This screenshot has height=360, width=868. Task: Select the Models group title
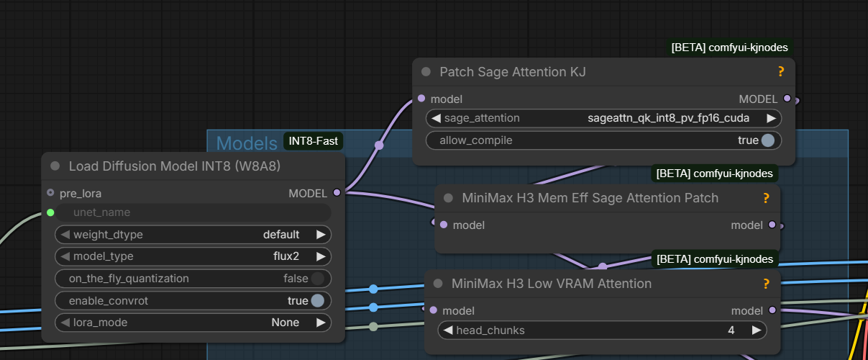point(247,143)
